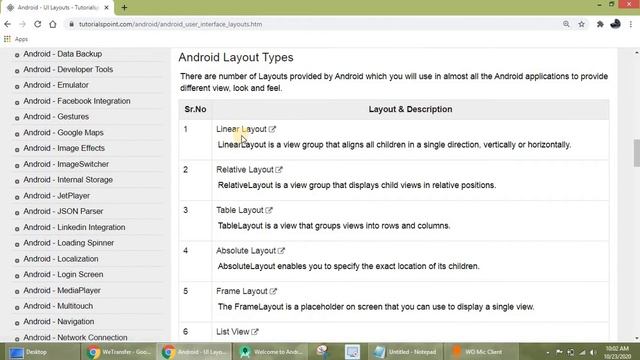Screen dimensions: 640x360
Task: Open Untitled - Notepad from taskbar
Action: (405, 352)
